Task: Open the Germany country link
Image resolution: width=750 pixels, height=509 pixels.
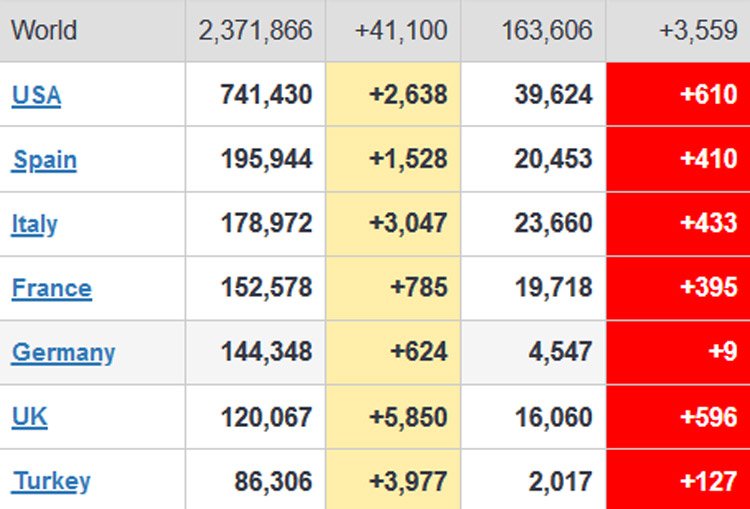Action: pyautogui.click(x=63, y=353)
